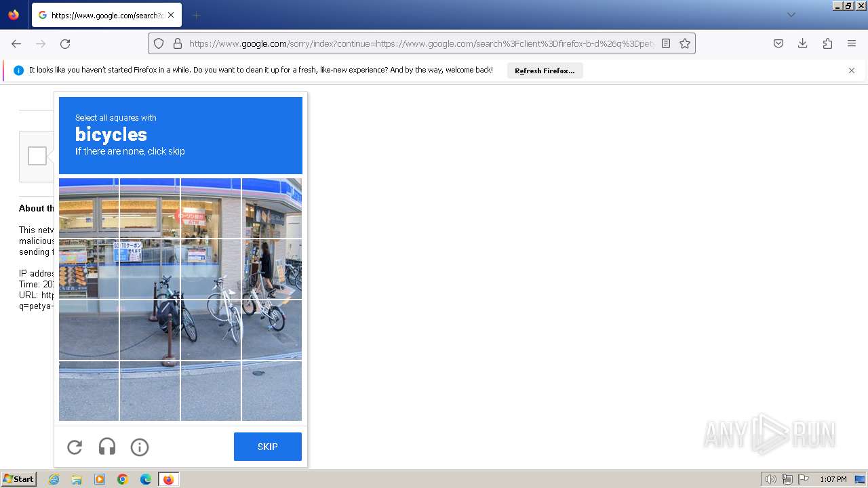
Task: Select tile with bicycle beside walking person
Action: [x=272, y=269]
